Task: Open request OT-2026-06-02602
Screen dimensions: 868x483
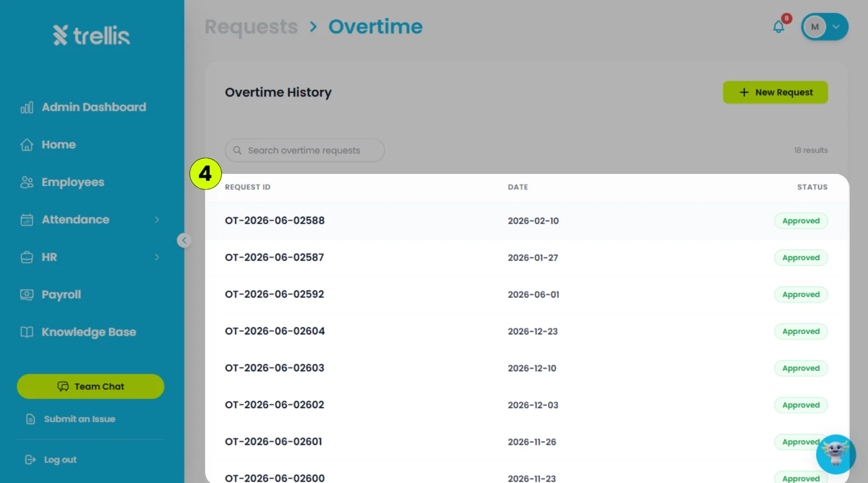Action: [274, 405]
